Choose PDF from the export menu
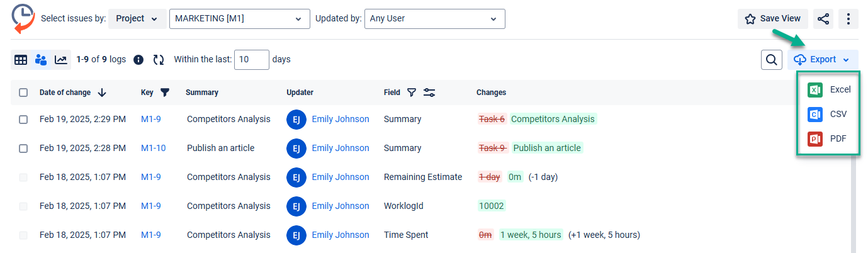 (829, 138)
